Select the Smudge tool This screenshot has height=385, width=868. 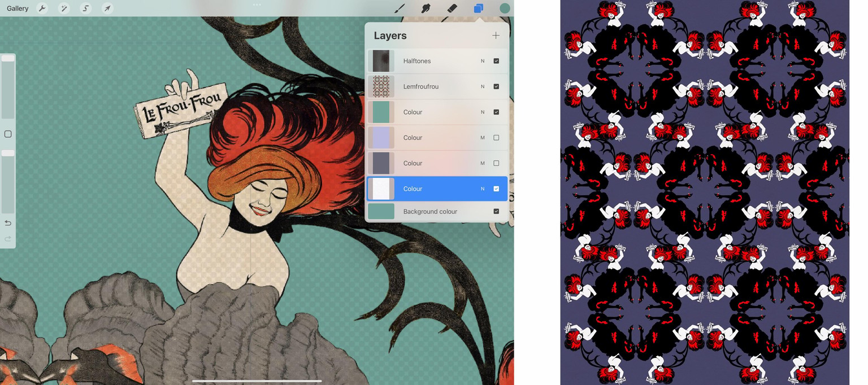pyautogui.click(x=426, y=8)
